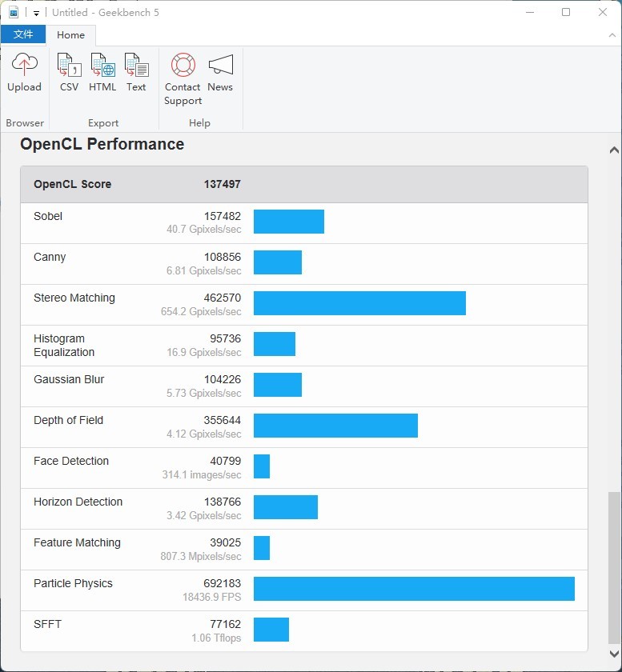Click the Particle Physics score bar
622x672 pixels.
[414, 589]
